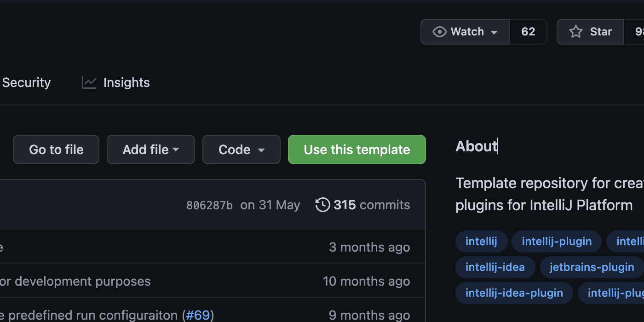644x322 pixels.
Task: View commit 806287b details
Action: coord(209,205)
